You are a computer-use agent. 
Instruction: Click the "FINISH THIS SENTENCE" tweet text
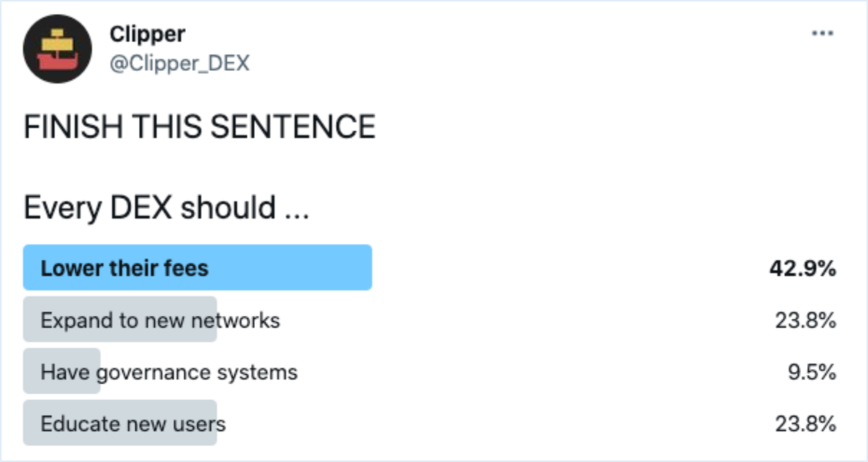tap(200, 126)
